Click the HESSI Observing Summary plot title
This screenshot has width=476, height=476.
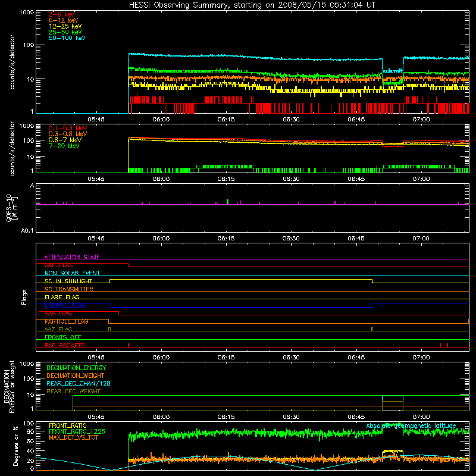pos(252,5)
